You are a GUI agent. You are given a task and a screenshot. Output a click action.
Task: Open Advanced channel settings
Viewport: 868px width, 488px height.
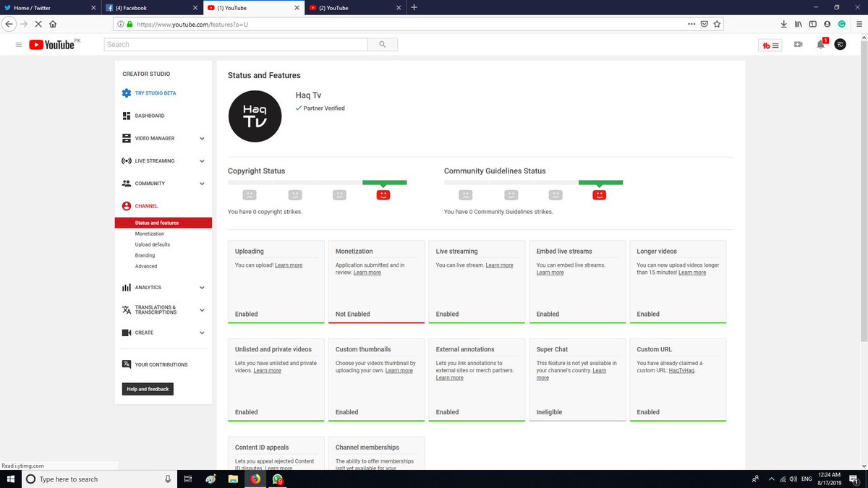click(x=146, y=266)
